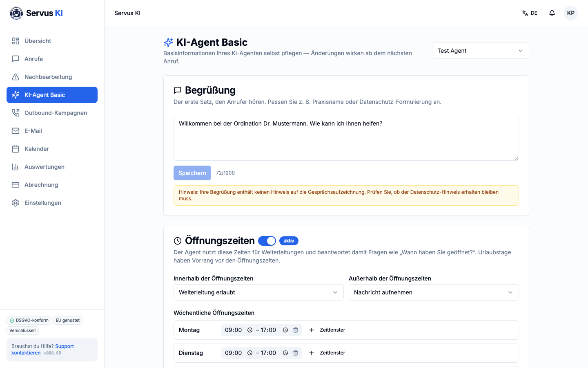Image resolution: width=588 pixels, height=368 pixels.
Task: Click the KI-Agent Basic page heading
Action: tap(212, 42)
